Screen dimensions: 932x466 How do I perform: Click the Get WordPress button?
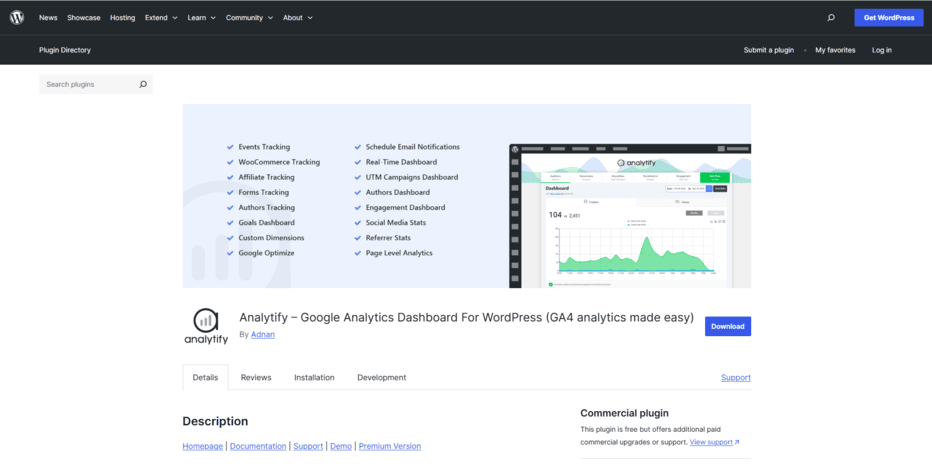pyautogui.click(x=889, y=18)
